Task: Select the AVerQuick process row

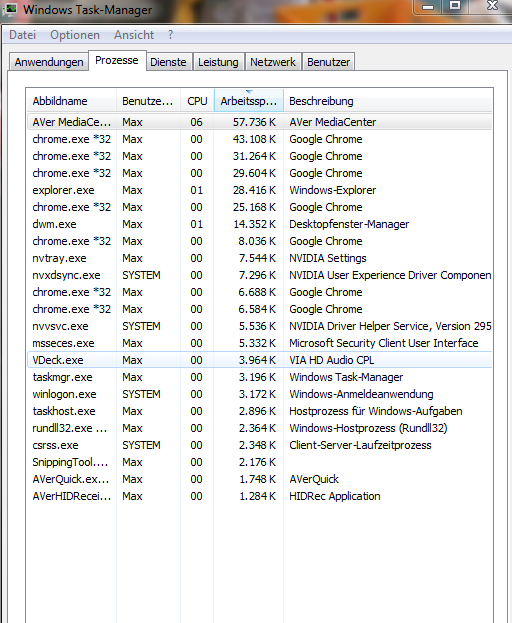Action: coord(260,479)
